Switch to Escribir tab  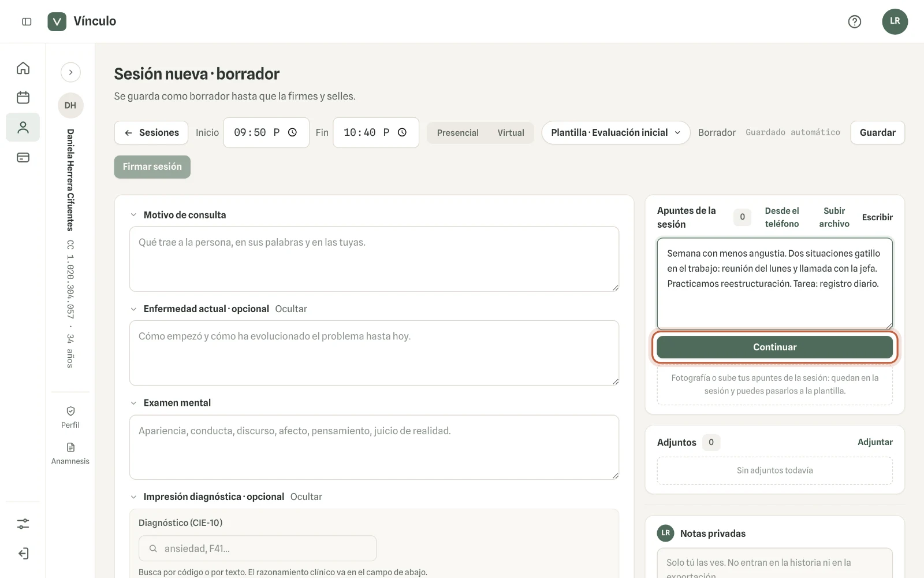(x=877, y=217)
